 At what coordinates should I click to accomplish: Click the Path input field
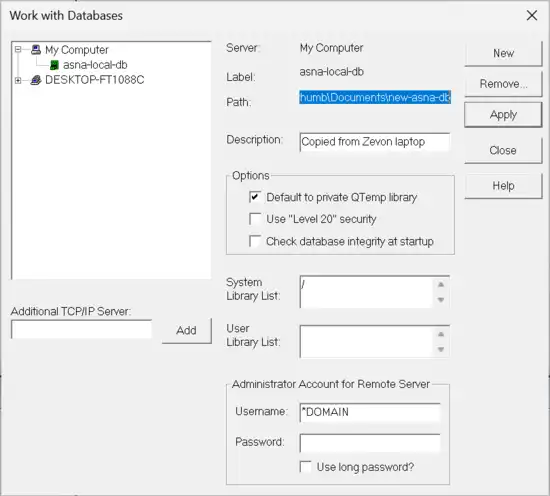[x=375, y=98]
